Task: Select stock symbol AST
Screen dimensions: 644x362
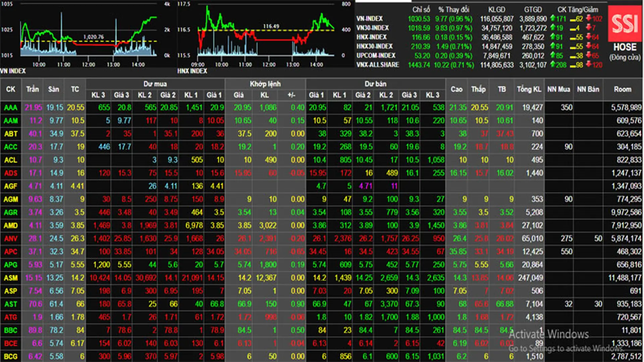Action: tap(10, 304)
